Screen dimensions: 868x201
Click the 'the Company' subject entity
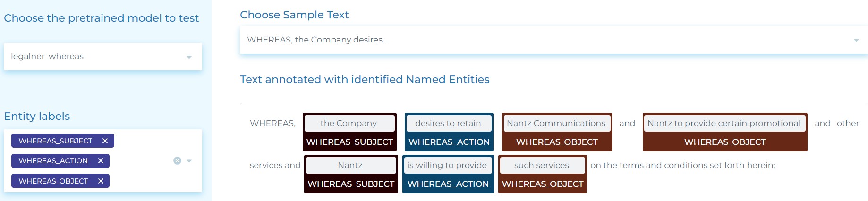click(349, 123)
